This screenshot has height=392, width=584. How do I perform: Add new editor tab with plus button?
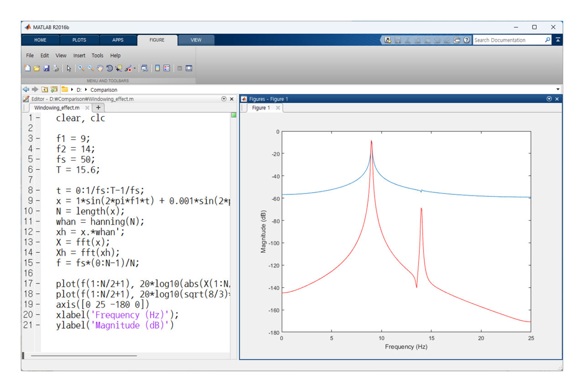click(x=98, y=108)
